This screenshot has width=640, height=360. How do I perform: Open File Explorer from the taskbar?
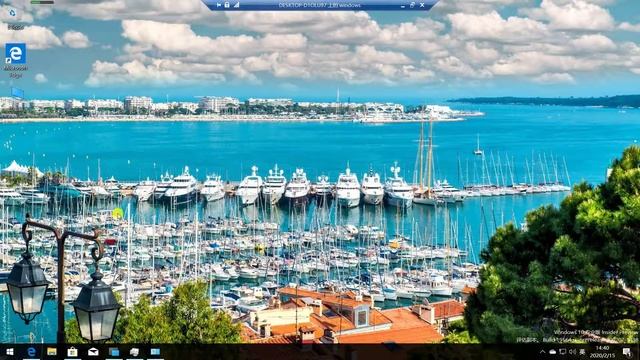click(52, 351)
